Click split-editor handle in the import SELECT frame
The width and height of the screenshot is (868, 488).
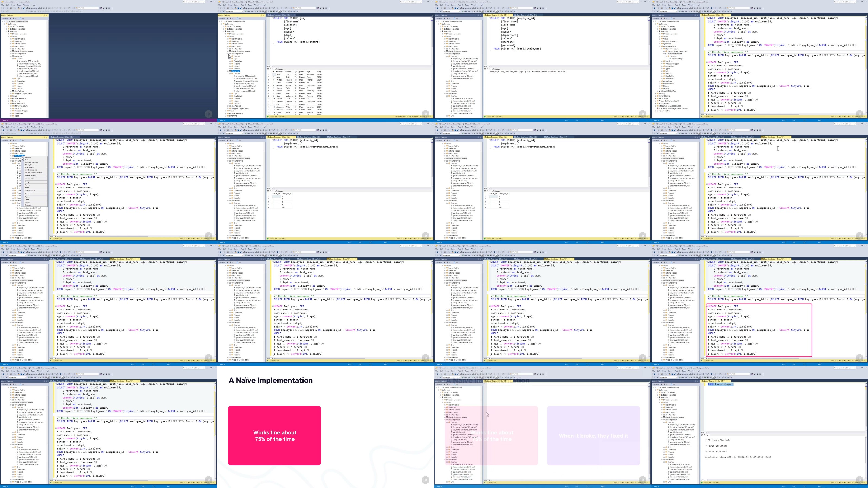(x=432, y=18)
